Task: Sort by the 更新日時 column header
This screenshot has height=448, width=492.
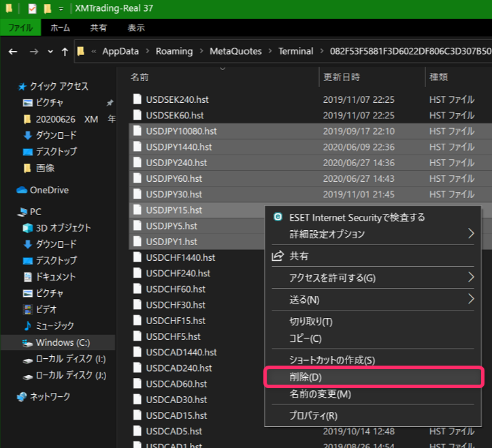Action: click(x=342, y=77)
